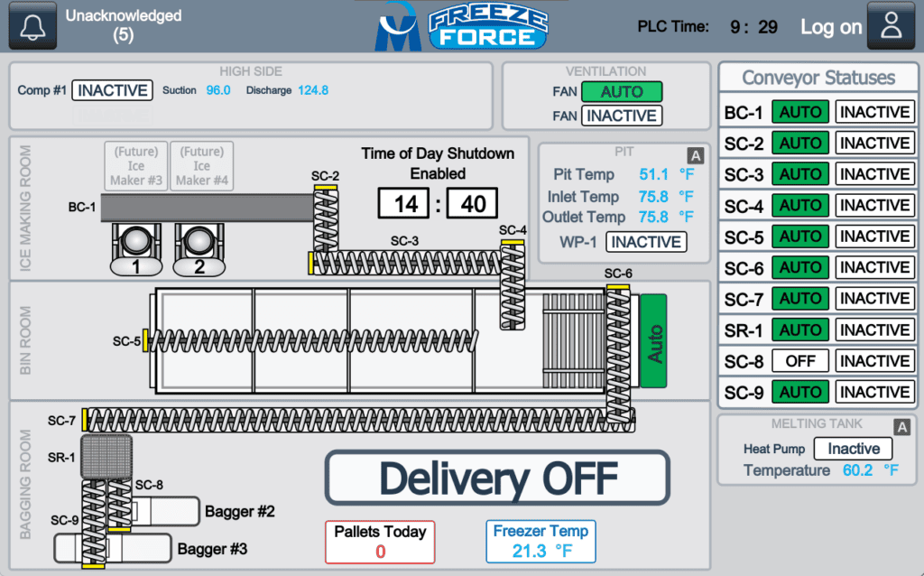
Task: Click Discharge value 124.8
Action: pyautogui.click(x=313, y=90)
